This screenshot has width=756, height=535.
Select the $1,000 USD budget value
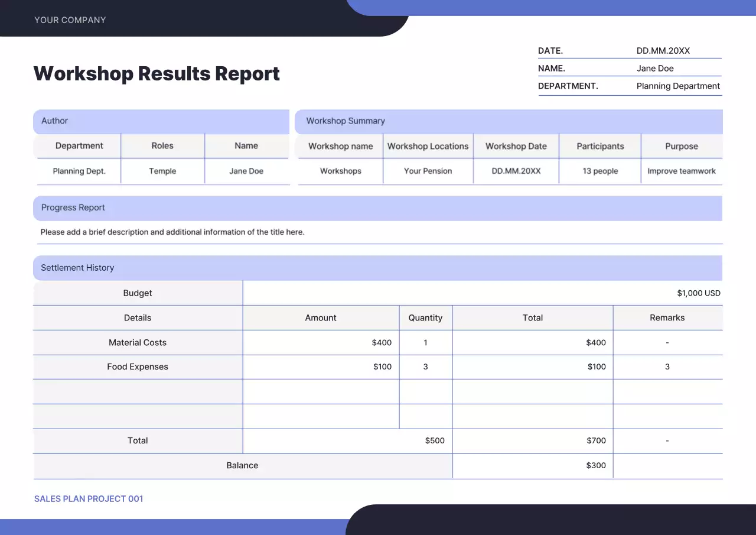tap(698, 293)
